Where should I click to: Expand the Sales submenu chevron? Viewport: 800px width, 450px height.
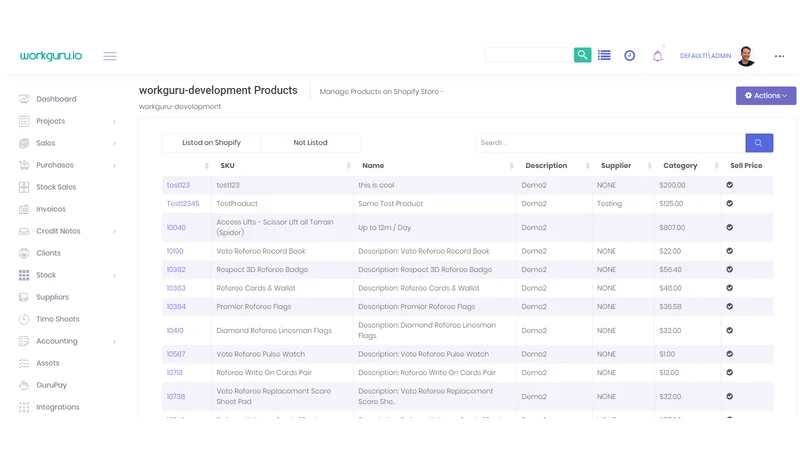point(114,143)
